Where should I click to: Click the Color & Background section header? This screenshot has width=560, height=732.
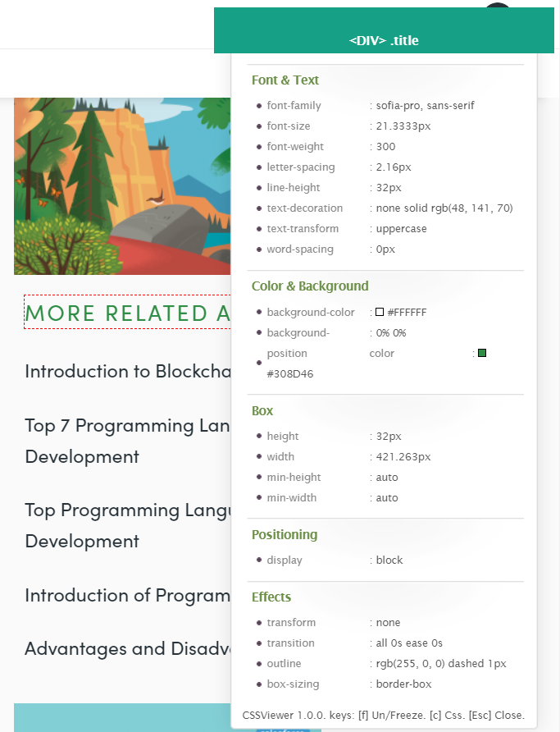pyautogui.click(x=310, y=286)
